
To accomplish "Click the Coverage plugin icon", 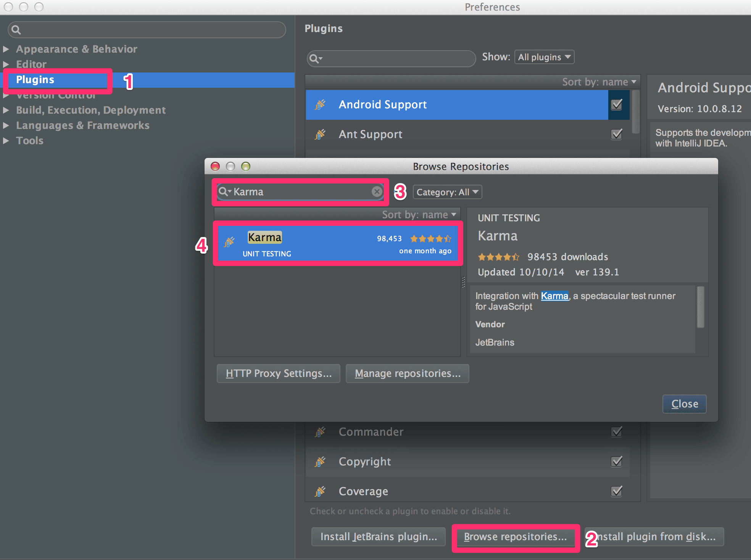I will tap(320, 491).
